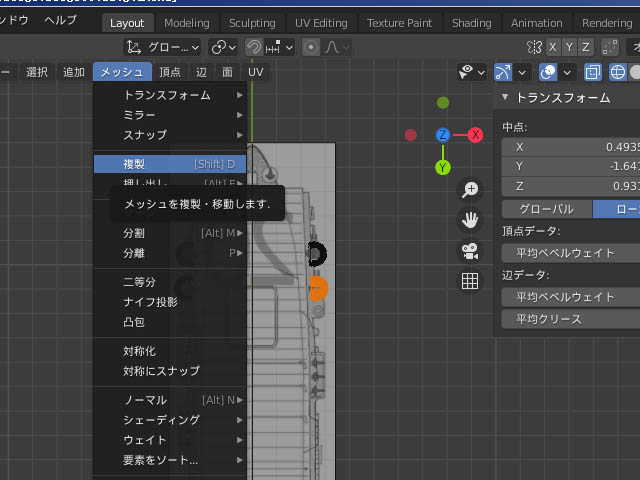Open the 面 menu
Viewport: 640px width, 480px height.
[x=227, y=72]
